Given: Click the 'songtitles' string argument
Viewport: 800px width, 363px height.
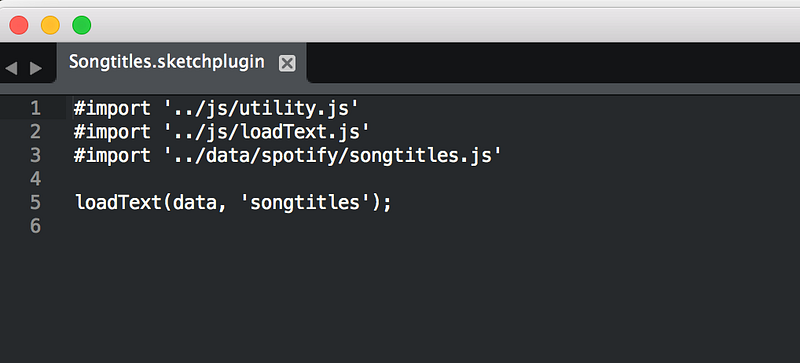Looking at the screenshot, I should tap(306, 203).
